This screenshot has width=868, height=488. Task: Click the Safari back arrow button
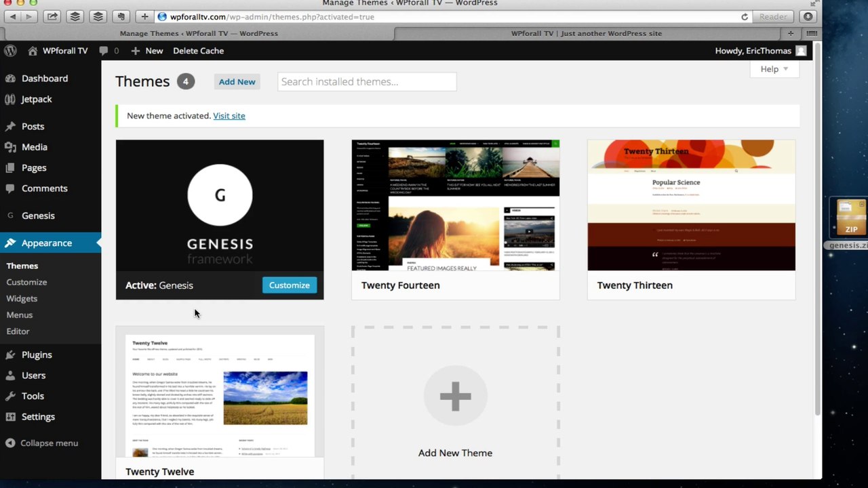(13, 16)
